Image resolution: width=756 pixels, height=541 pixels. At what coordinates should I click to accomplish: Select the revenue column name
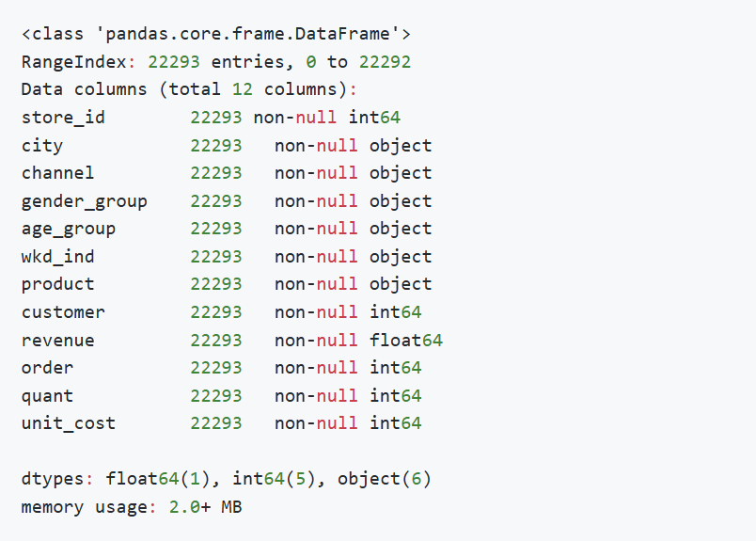[x=58, y=340]
